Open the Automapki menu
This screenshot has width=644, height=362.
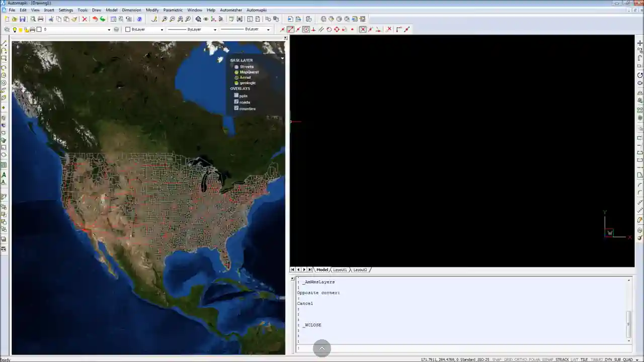(257, 10)
